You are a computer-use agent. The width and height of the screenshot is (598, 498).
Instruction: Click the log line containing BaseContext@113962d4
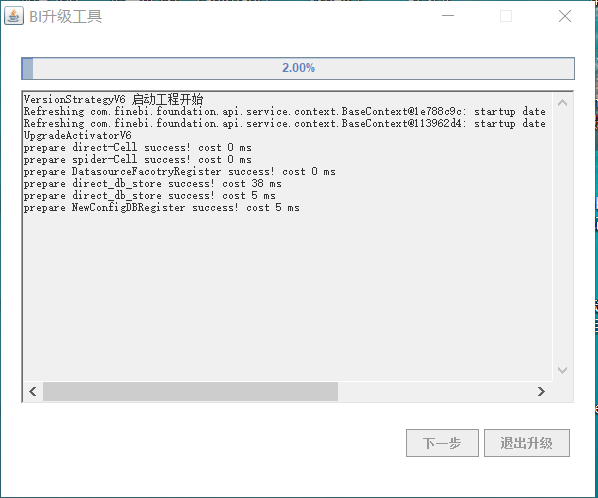[x=285, y=124]
